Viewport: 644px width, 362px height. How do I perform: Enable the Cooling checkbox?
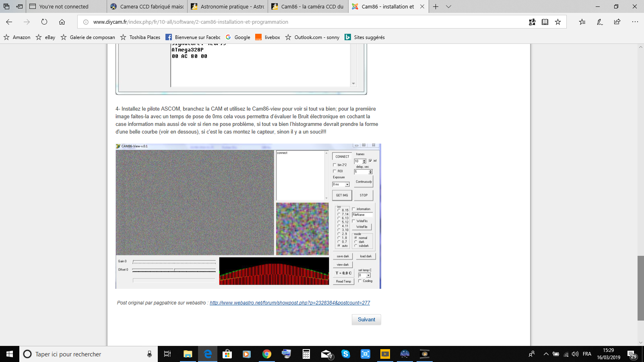coord(360,281)
